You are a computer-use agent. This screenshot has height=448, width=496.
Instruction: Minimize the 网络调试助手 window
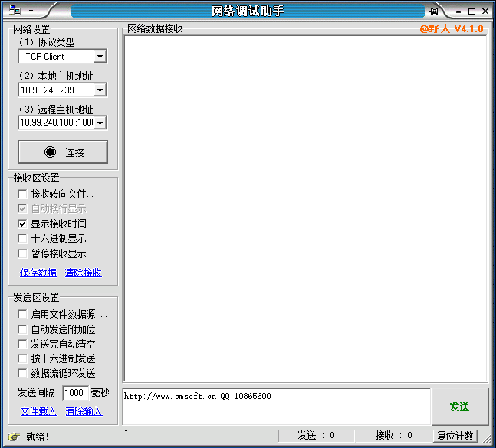pyautogui.click(x=458, y=11)
